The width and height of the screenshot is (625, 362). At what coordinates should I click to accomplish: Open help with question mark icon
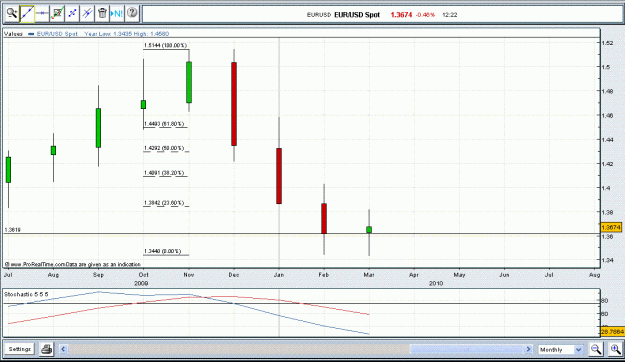coord(132,14)
